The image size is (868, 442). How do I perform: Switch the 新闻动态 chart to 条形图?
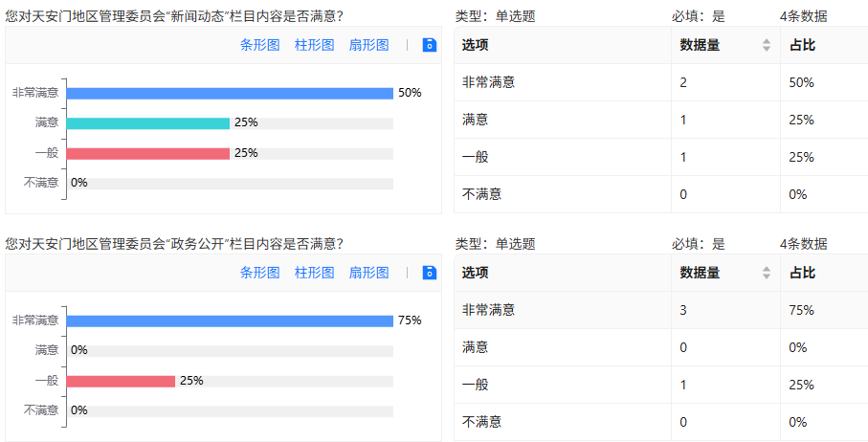point(259,45)
